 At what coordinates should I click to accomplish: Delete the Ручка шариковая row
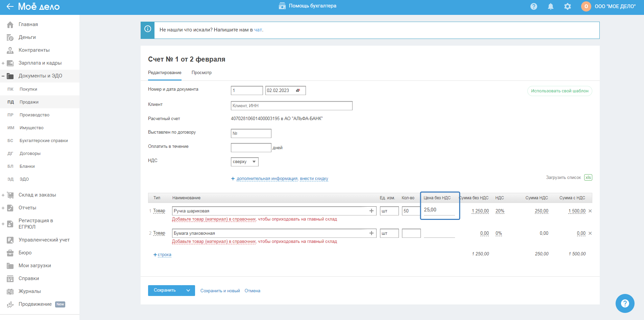590,211
